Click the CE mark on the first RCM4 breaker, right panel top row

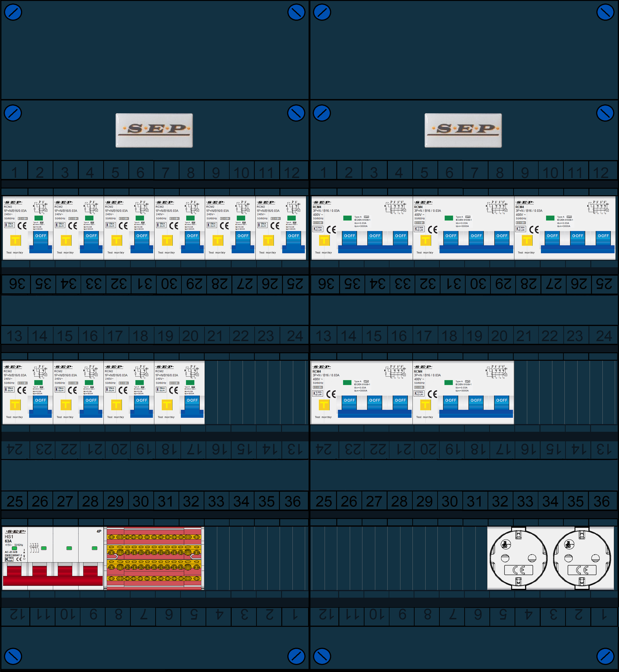pyautogui.click(x=331, y=229)
